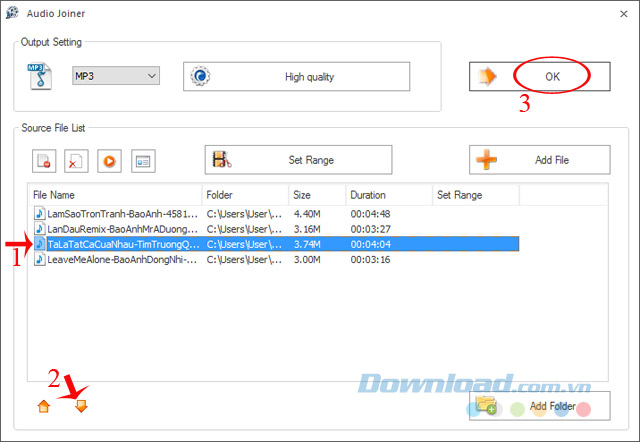Screen dimensions: 640x442
Task: Click the music note icon of LanDauRemix file
Action: (x=40, y=229)
